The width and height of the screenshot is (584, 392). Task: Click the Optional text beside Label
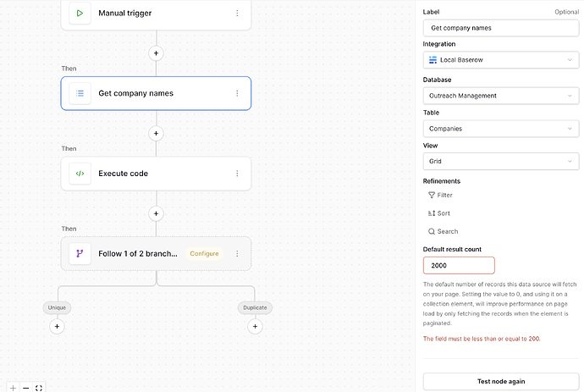click(566, 12)
